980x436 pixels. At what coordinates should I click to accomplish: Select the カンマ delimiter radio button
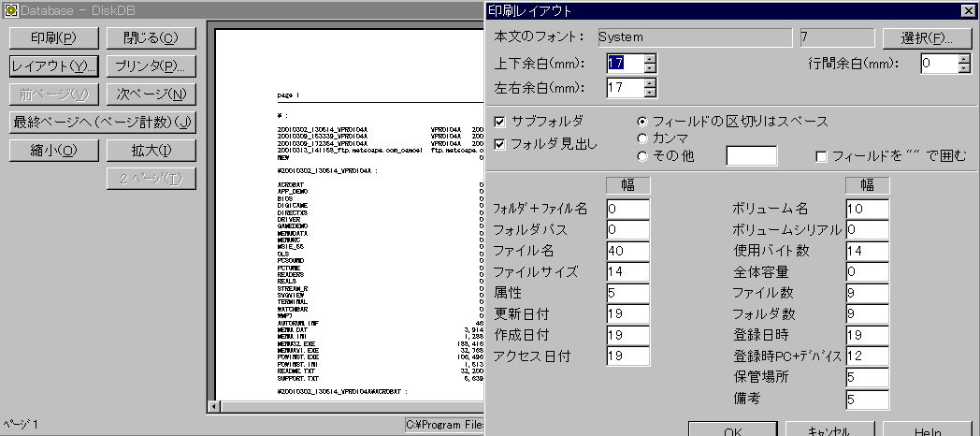click(x=642, y=138)
